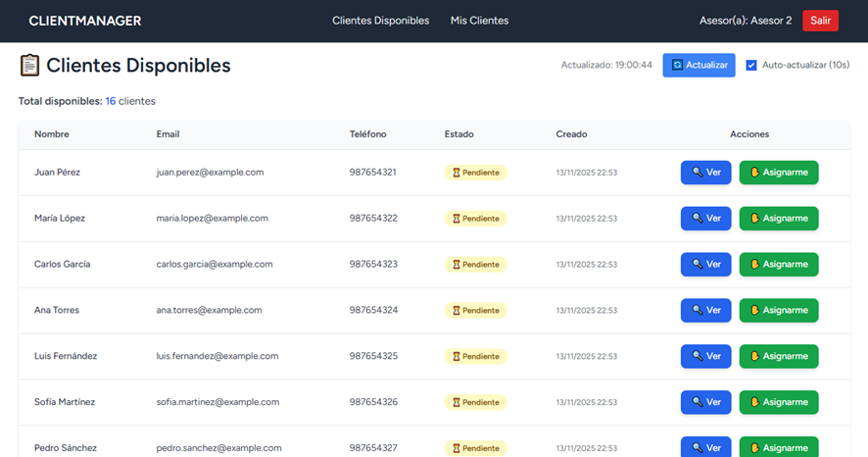
Task: Click hourglass icon in Sofía Martínez's status badge
Action: click(455, 402)
